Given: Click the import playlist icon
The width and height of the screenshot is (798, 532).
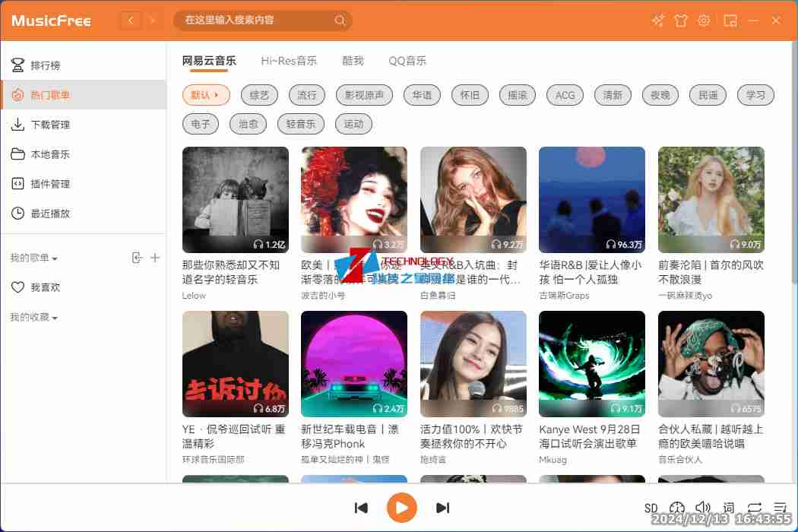Looking at the screenshot, I should click(137, 258).
